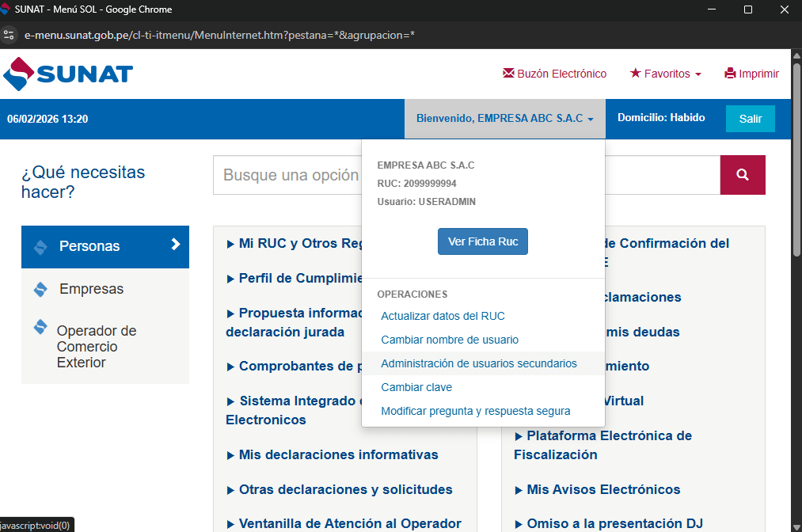Switch to Operador de Comercio Exterior tab
The height and width of the screenshot is (532, 802).
105,346
